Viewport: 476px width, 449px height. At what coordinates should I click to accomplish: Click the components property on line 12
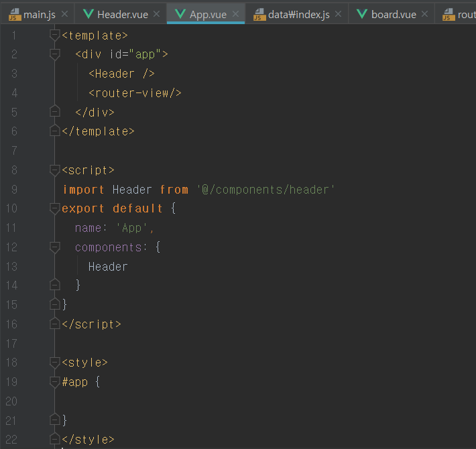[x=109, y=247]
